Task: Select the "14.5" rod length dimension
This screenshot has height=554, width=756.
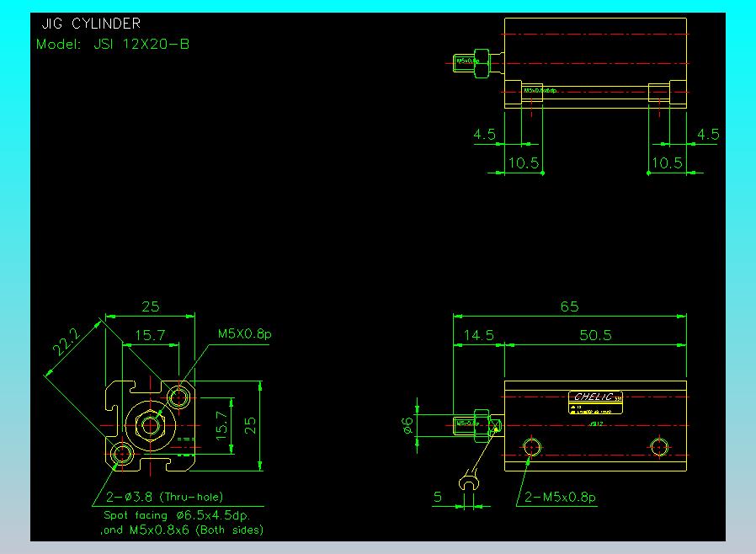Action: (479, 335)
